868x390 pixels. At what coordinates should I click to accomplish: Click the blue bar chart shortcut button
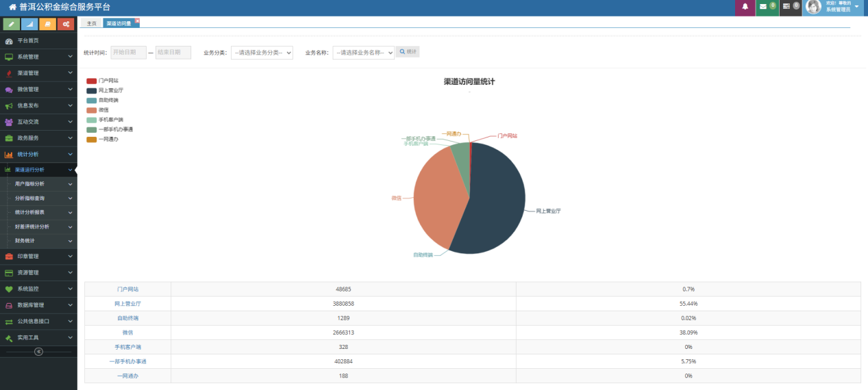point(29,24)
